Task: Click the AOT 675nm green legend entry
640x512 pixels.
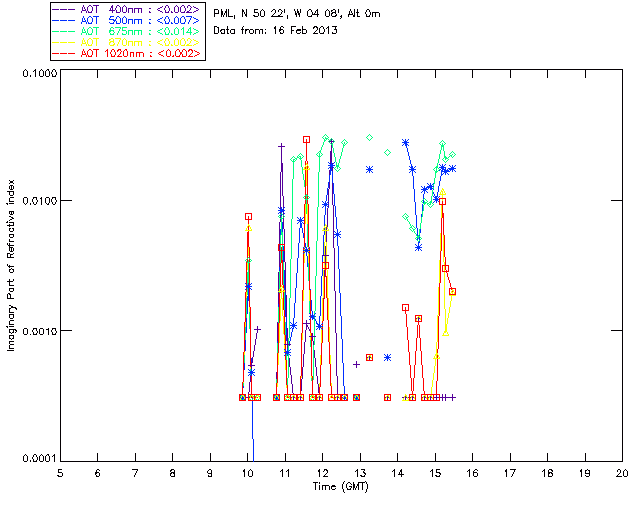Action: (127, 31)
